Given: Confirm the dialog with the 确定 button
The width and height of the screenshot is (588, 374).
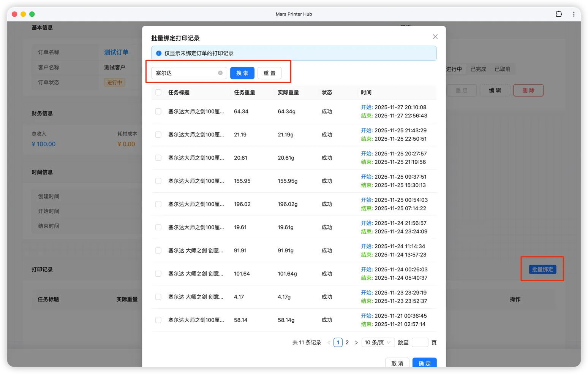Looking at the screenshot, I should 424,363.
